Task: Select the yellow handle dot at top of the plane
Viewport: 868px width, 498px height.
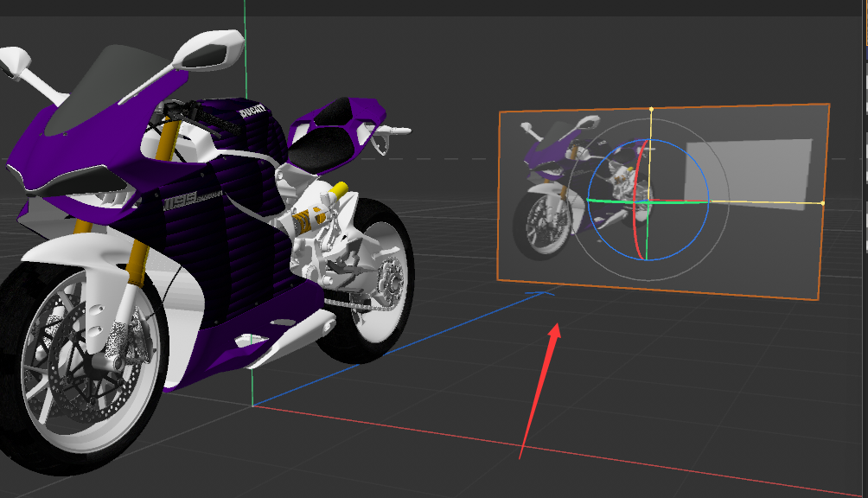Action: coord(651,109)
